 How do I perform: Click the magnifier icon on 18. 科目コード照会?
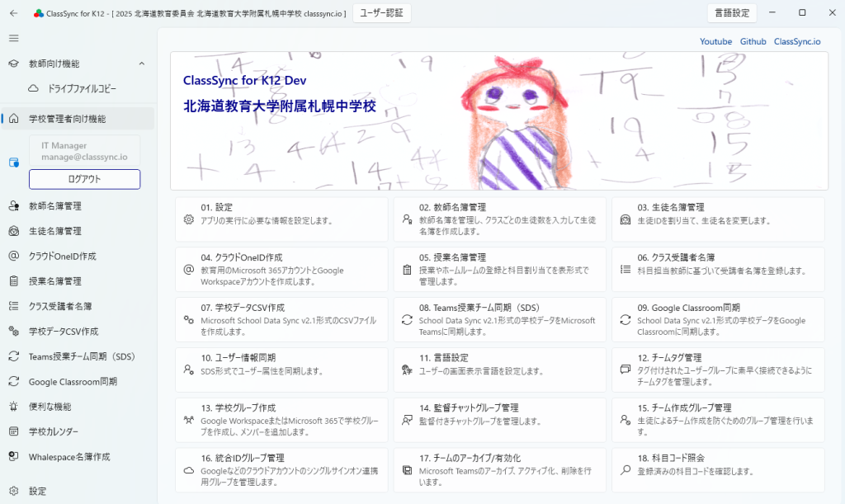(625, 470)
